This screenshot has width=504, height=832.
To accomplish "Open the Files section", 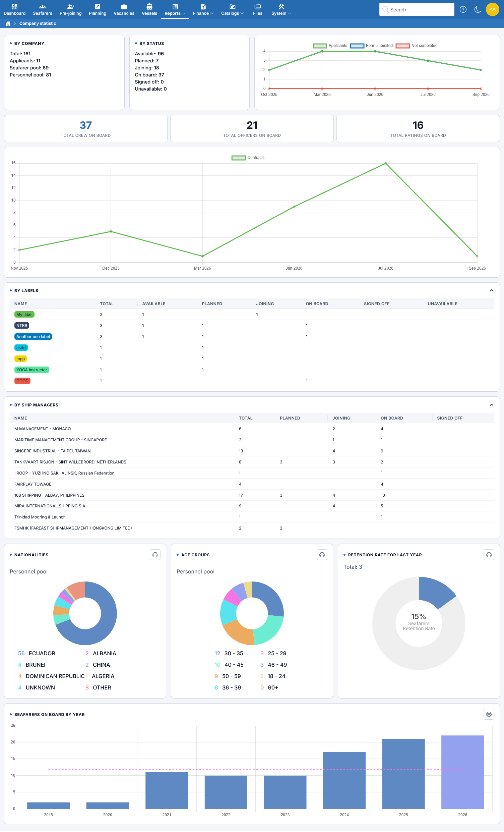I will pos(257,9).
